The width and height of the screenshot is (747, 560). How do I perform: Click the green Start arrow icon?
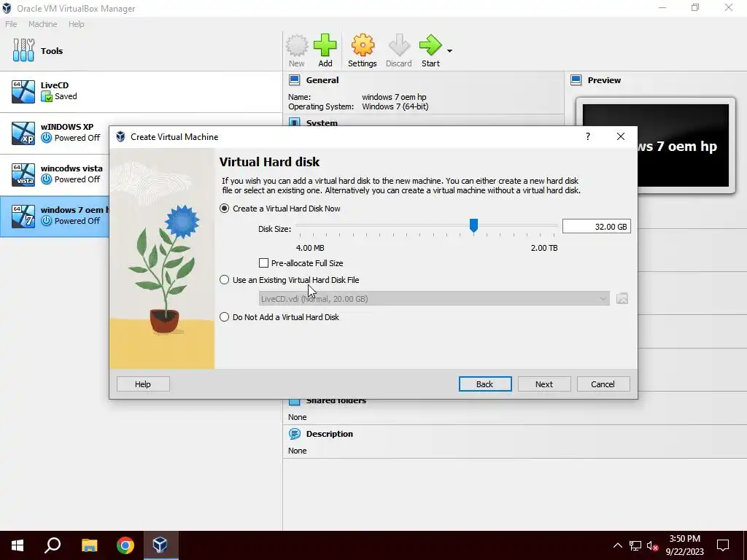click(x=430, y=46)
